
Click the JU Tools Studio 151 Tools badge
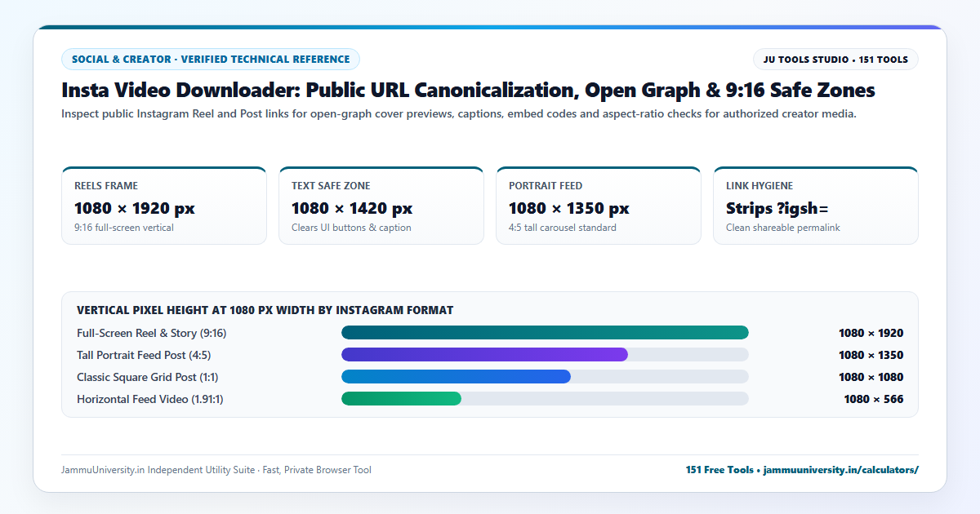[835, 60]
